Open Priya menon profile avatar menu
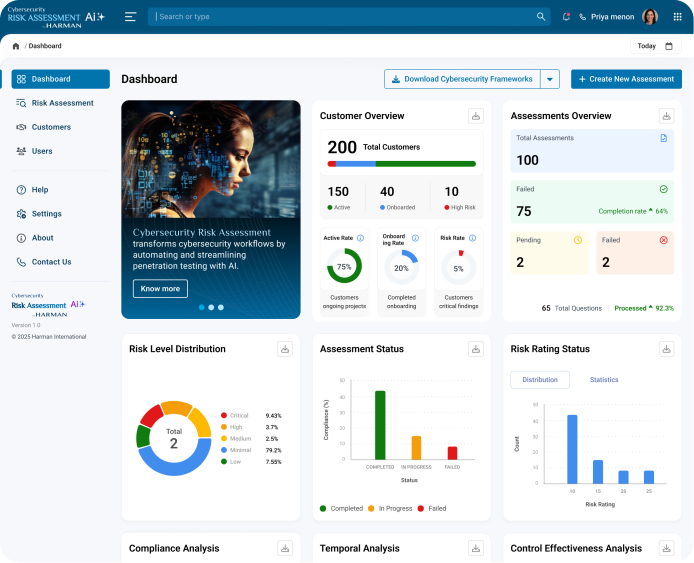The width and height of the screenshot is (694, 563). pos(650,17)
